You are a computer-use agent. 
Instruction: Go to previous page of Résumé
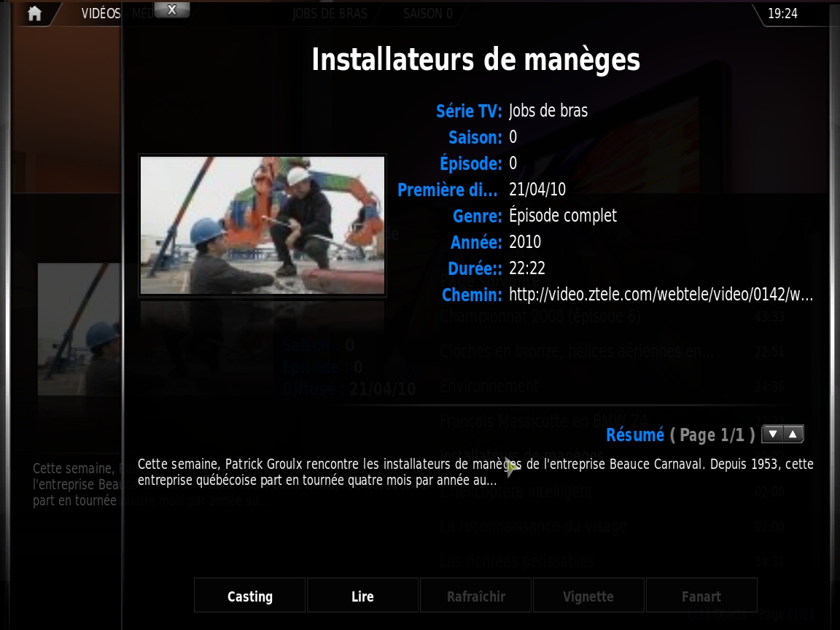coord(793,435)
